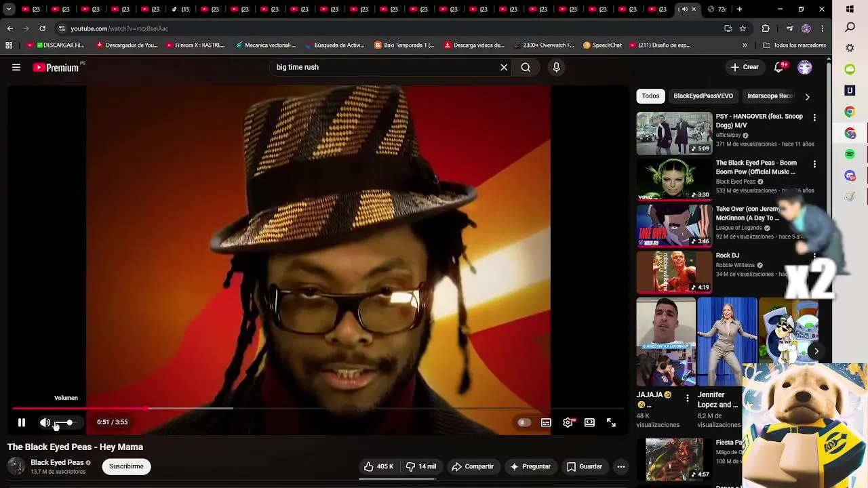Click the Crear button

(x=745, y=67)
